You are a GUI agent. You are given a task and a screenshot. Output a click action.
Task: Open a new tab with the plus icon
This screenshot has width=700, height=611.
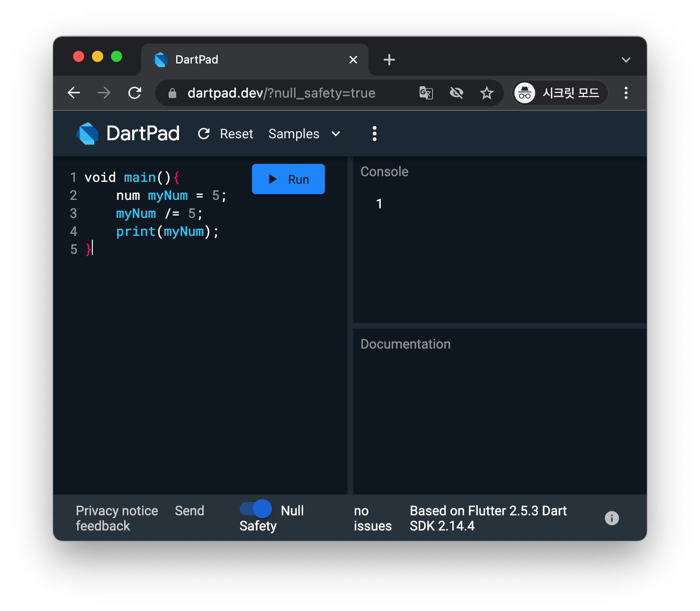click(389, 60)
